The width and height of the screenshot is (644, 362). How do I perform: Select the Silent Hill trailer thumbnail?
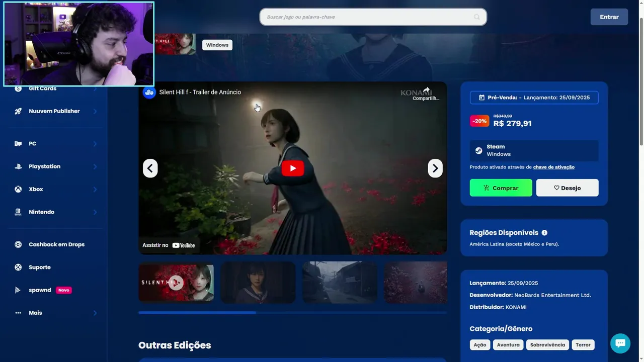176,283
